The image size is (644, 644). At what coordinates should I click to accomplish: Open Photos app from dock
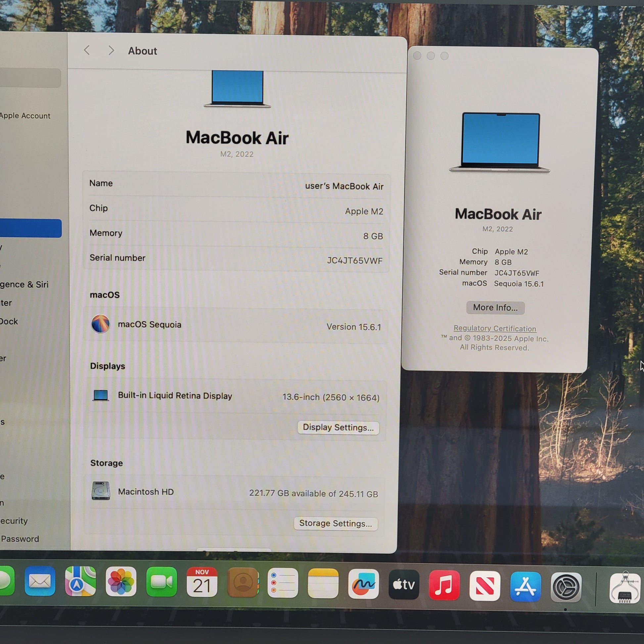click(x=121, y=582)
